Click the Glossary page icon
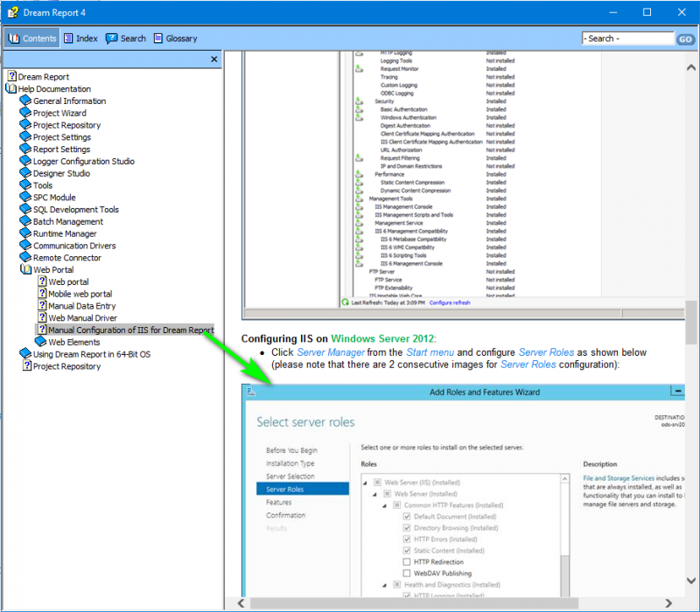 point(158,38)
